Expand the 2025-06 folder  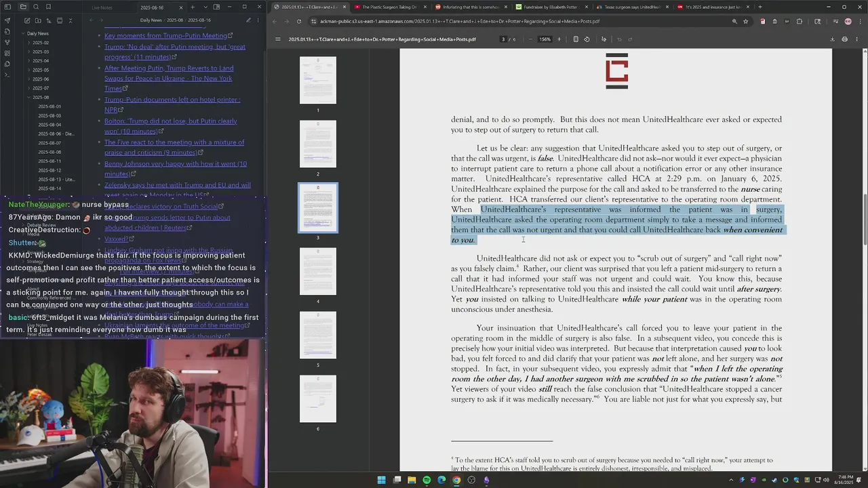click(28, 79)
